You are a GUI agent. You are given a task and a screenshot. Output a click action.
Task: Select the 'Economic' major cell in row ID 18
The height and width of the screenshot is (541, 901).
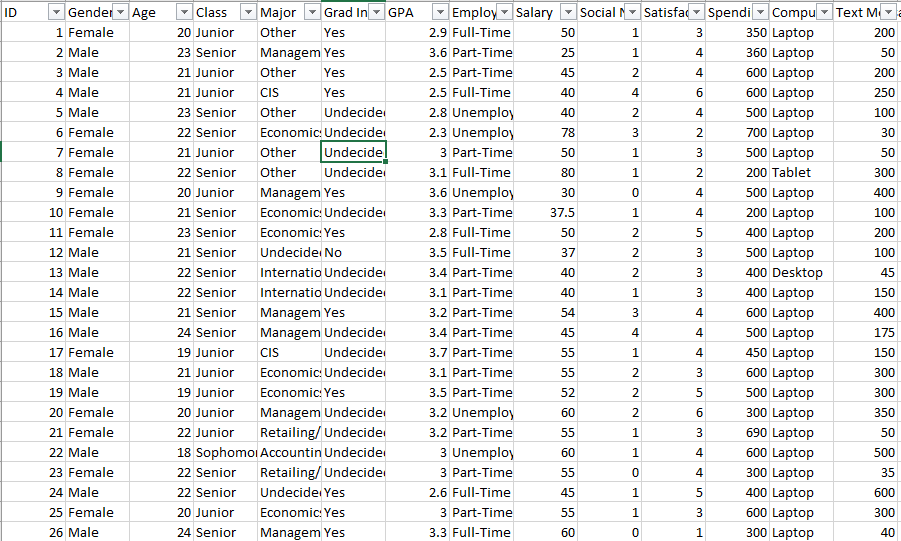pos(289,373)
